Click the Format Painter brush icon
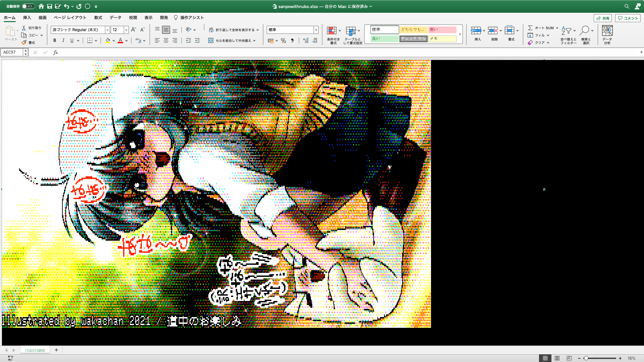 24,43
